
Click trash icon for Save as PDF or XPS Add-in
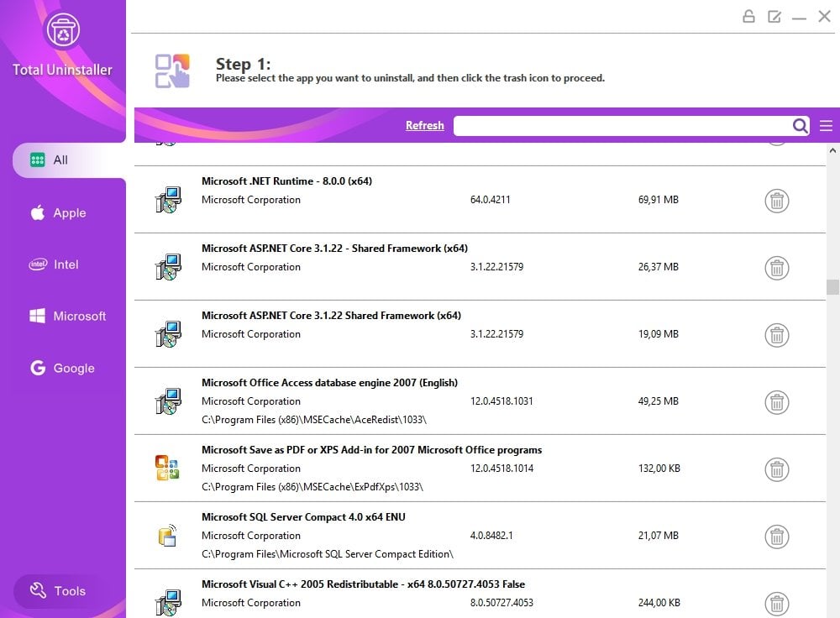click(777, 469)
